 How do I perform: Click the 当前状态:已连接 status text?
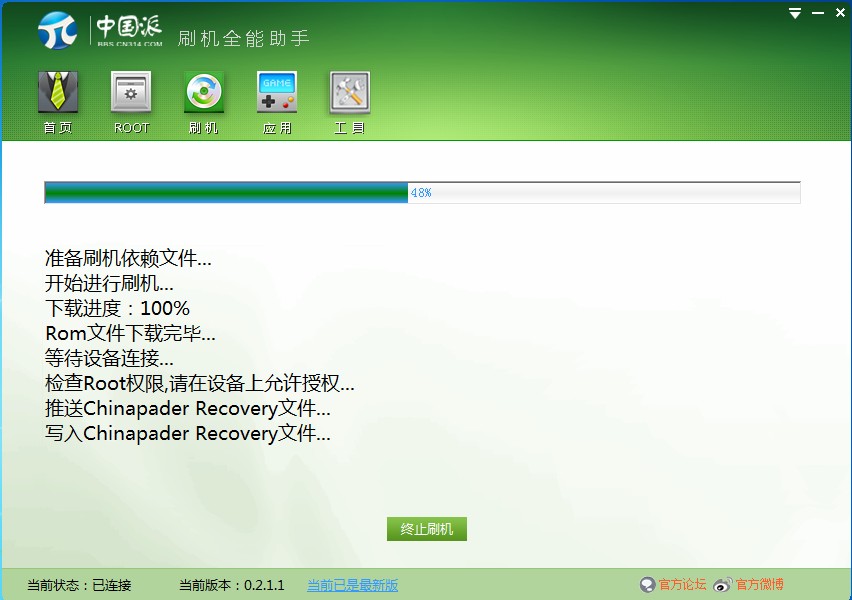pyautogui.click(x=79, y=585)
